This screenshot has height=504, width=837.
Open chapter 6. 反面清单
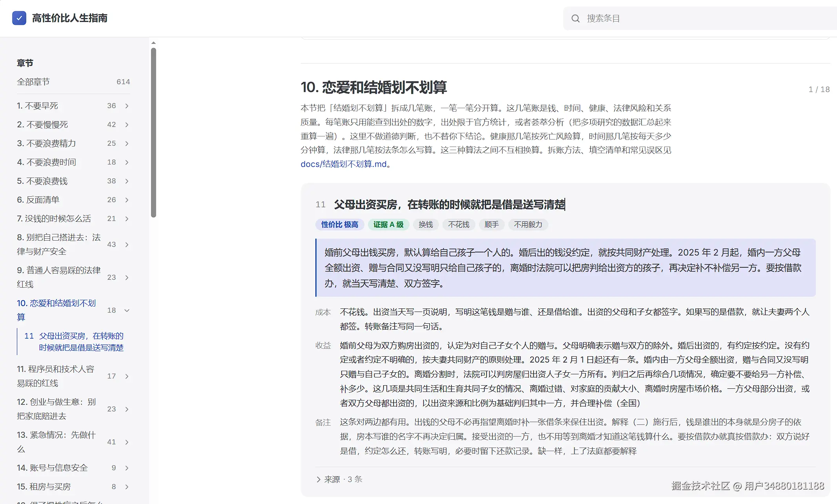[x=38, y=200]
